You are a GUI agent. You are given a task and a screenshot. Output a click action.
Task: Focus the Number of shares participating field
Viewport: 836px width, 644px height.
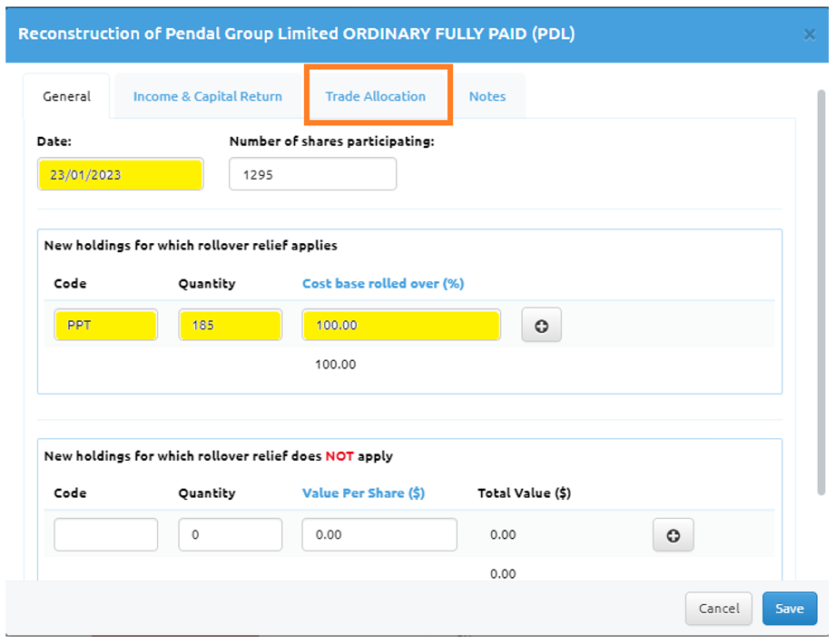click(312, 174)
